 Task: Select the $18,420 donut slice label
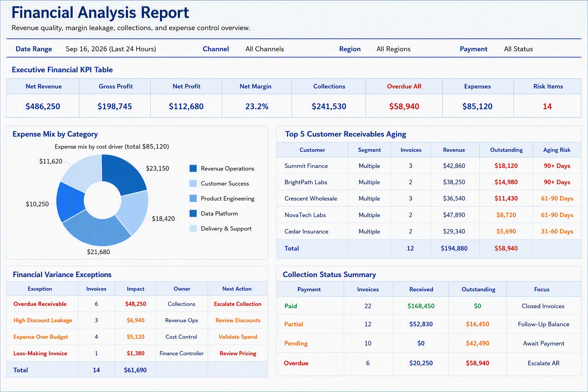coord(163,219)
